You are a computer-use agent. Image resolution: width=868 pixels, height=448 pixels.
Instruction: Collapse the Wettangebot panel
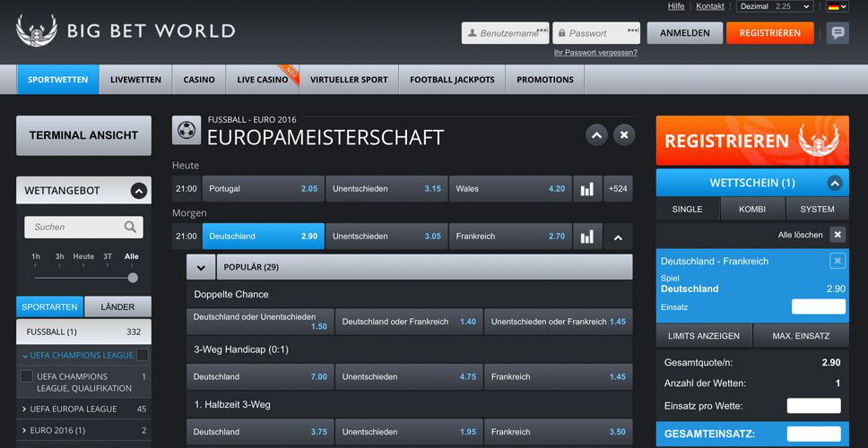click(x=139, y=191)
